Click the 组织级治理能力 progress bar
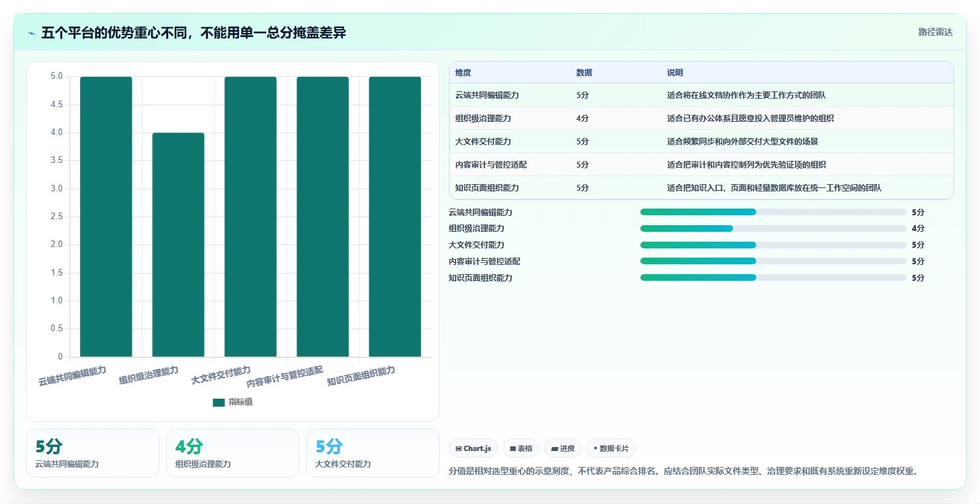The width and height of the screenshot is (980, 504). pyautogui.click(x=773, y=228)
